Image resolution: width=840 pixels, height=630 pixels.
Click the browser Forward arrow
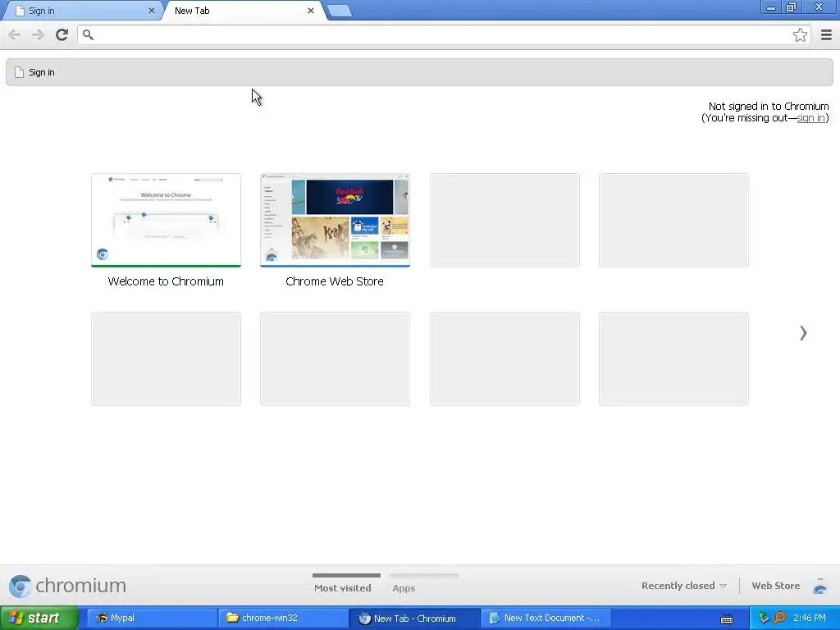point(38,34)
